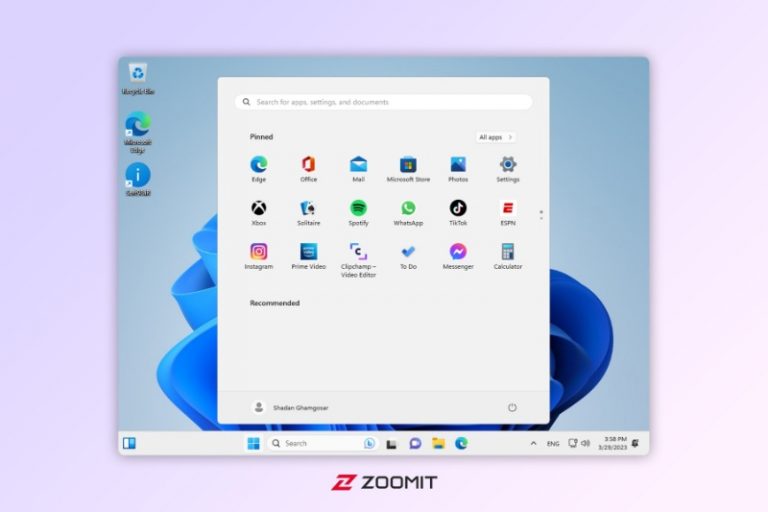Image resolution: width=768 pixels, height=512 pixels.
Task: Open Solitaire from pinned apps
Action: (x=309, y=213)
